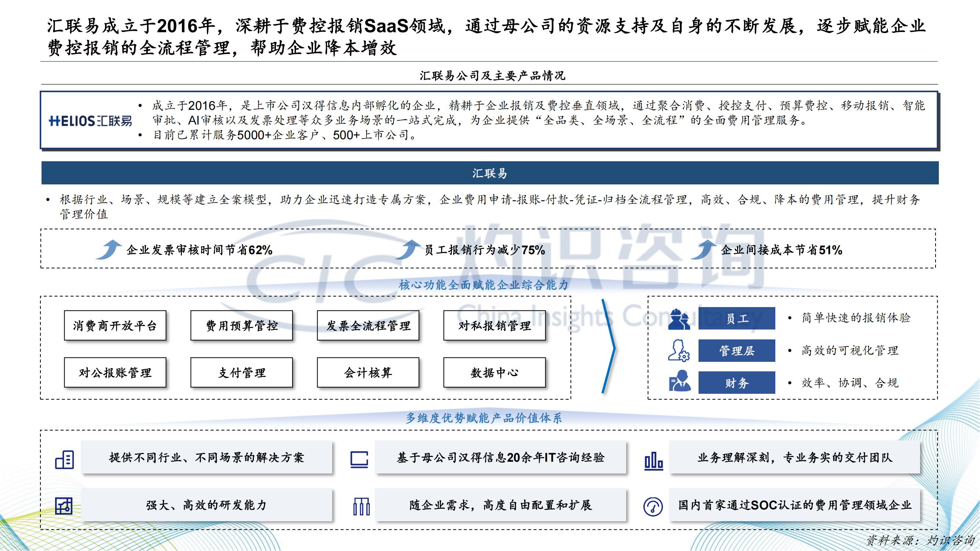Click the text 员工报销行为减少75%
The image size is (980, 551).
[485, 250]
